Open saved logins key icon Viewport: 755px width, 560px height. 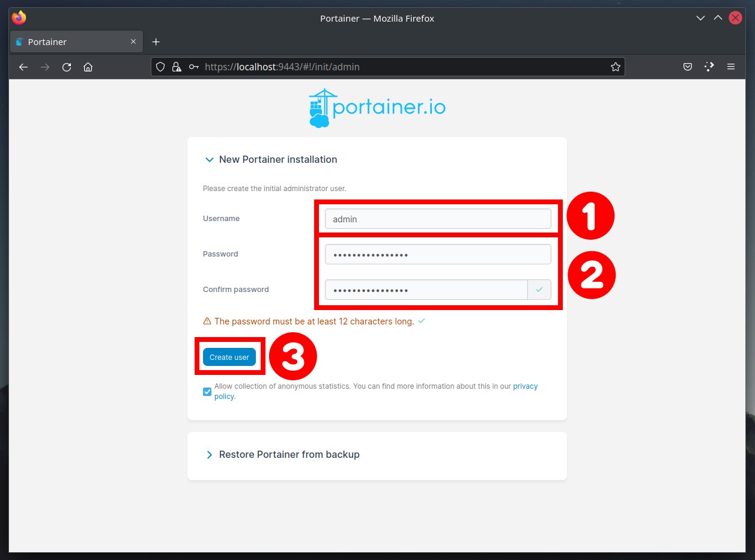pyautogui.click(x=193, y=67)
